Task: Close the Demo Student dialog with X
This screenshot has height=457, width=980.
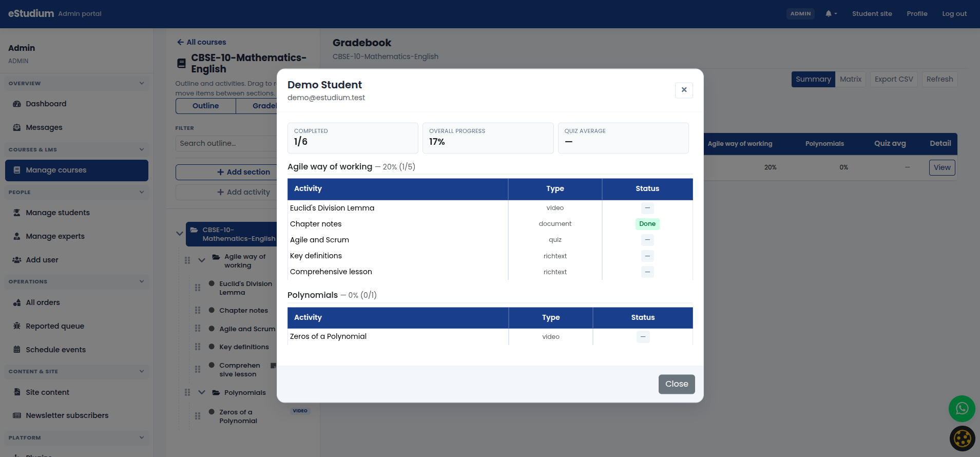Action: click(x=684, y=90)
